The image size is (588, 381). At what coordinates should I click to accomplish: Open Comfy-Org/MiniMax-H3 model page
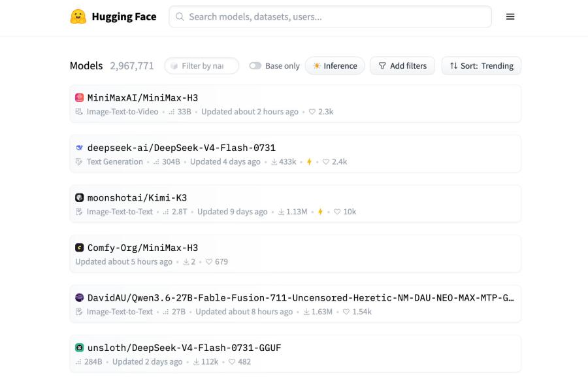click(x=142, y=248)
